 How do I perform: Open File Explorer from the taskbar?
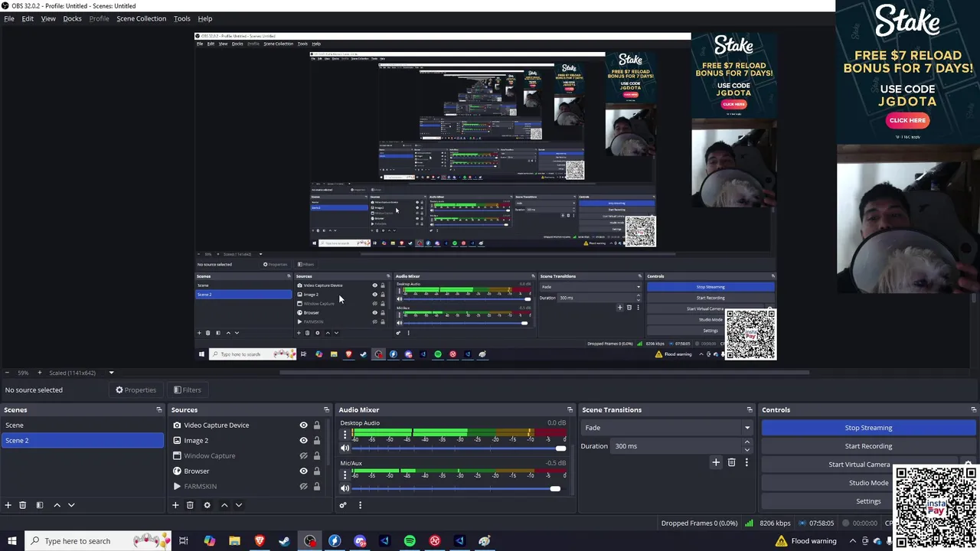point(234,541)
